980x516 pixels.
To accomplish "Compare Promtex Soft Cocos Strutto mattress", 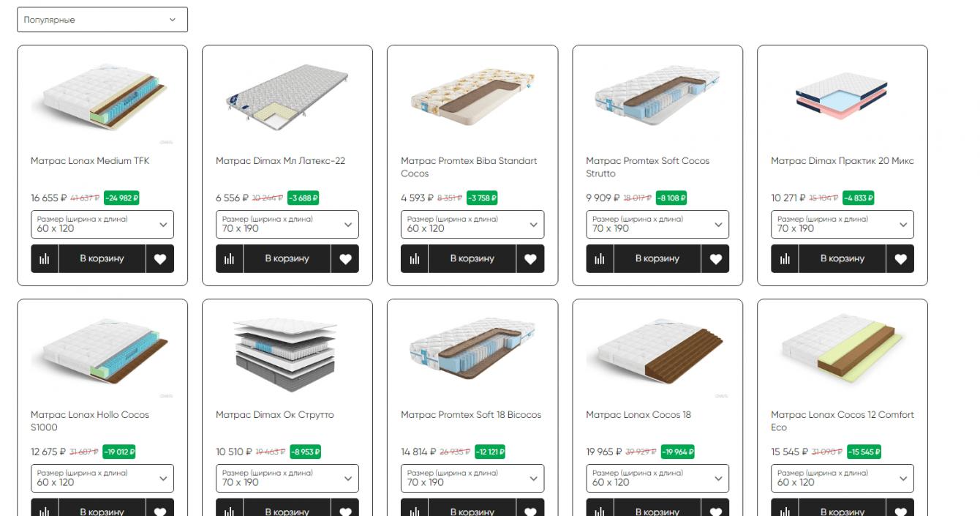I will (x=600, y=258).
